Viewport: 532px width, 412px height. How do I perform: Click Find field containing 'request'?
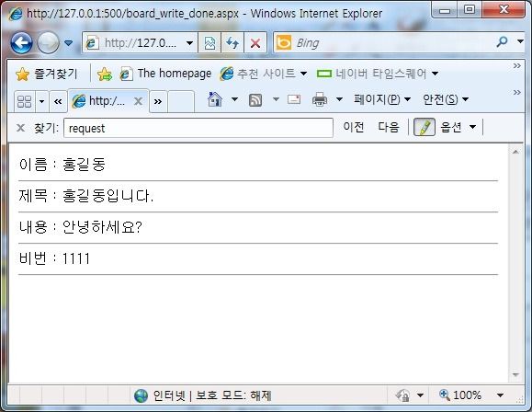(198, 128)
